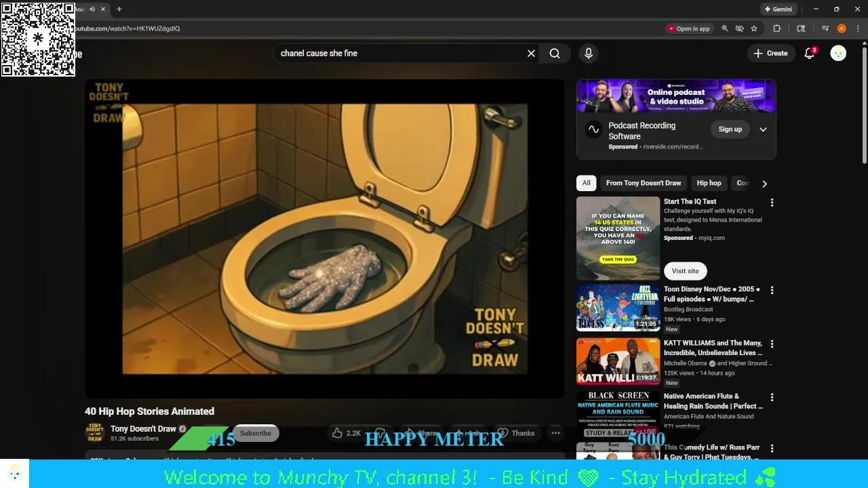Open KATT WILLIAMS video title
The height and width of the screenshot is (488, 868).
click(x=713, y=348)
